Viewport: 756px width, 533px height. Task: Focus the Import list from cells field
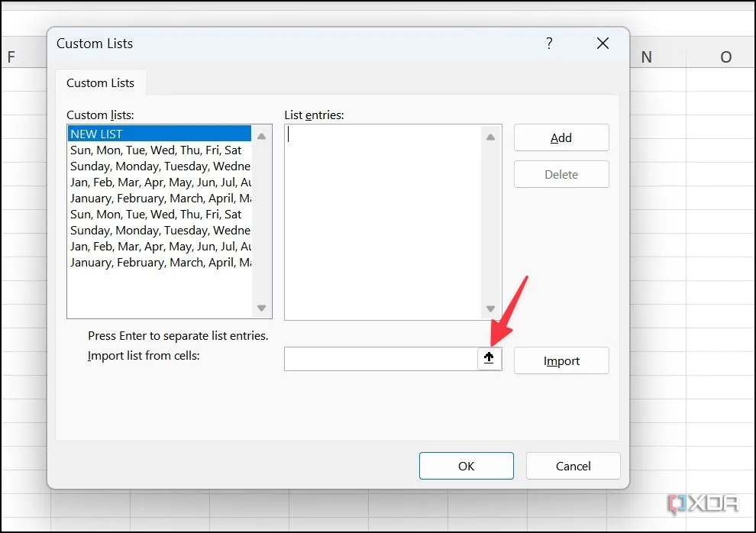380,359
